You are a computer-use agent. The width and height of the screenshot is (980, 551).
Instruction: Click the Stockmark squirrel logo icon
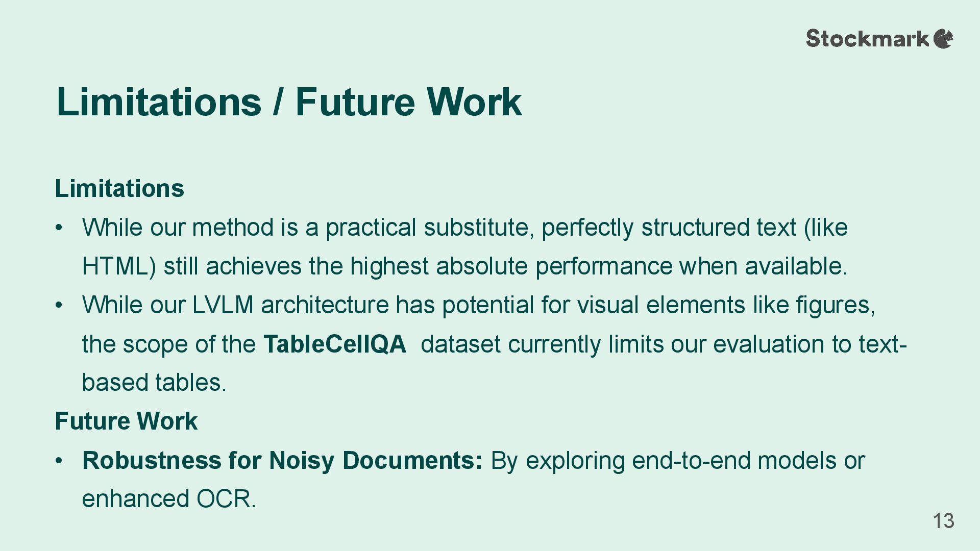point(943,39)
